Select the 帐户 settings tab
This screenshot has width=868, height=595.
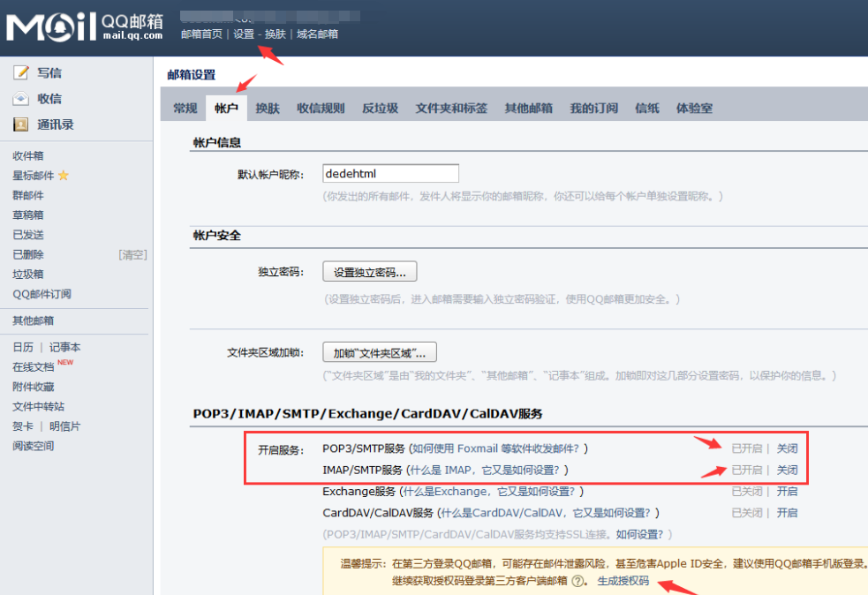pyautogui.click(x=226, y=108)
